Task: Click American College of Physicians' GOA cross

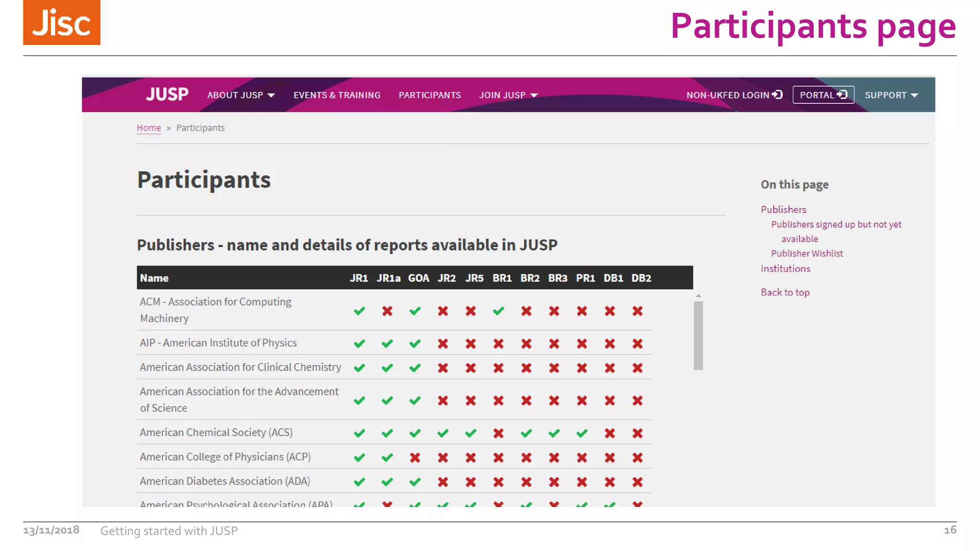Action: click(x=415, y=458)
